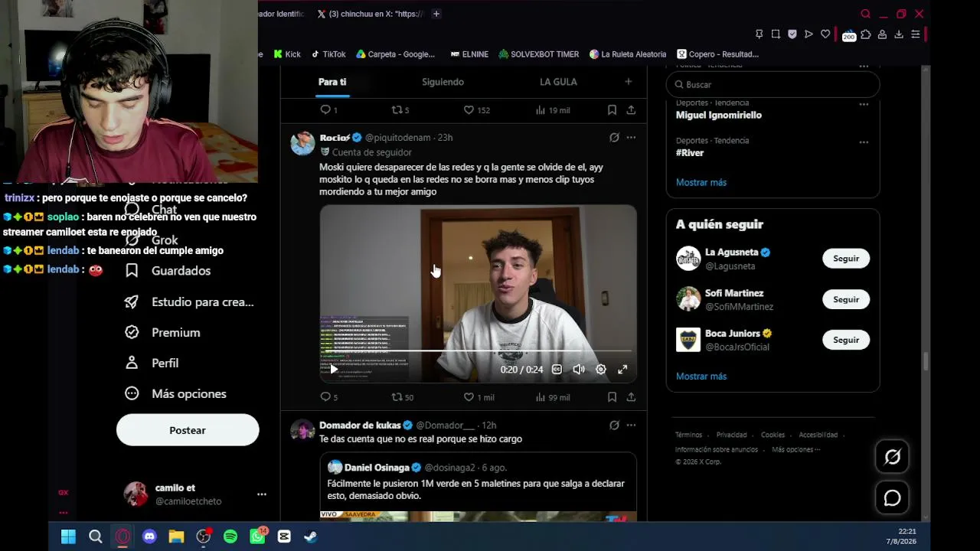Add page to bookmarks with heart icon
The height and width of the screenshot is (551, 980).
(825, 34)
